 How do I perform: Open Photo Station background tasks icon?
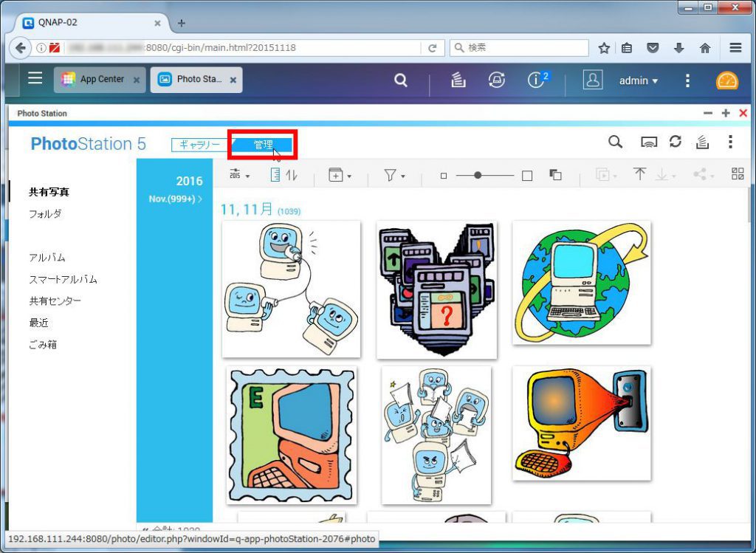click(x=703, y=142)
